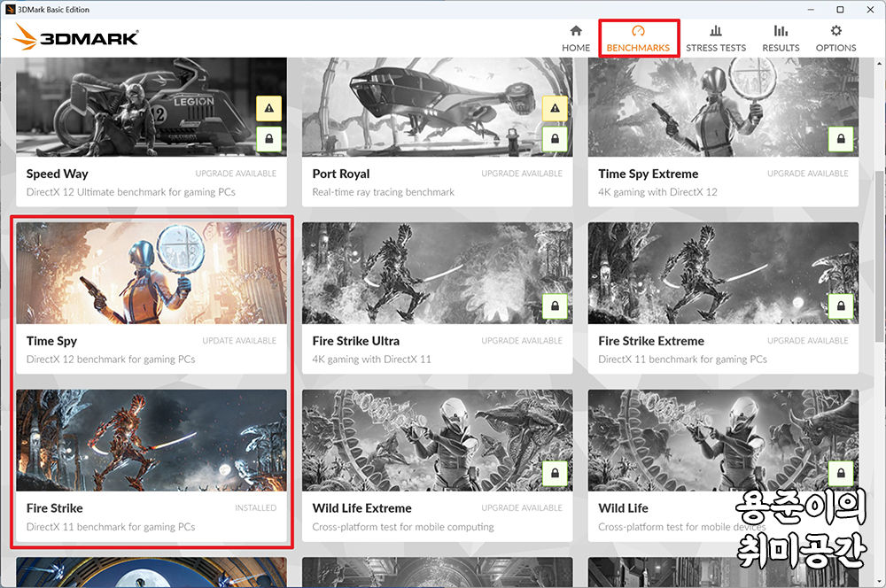The width and height of the screenshot is (886, 588).
Task: Click '4K gaming with DirectX 11' description
Action: point(371,360)
